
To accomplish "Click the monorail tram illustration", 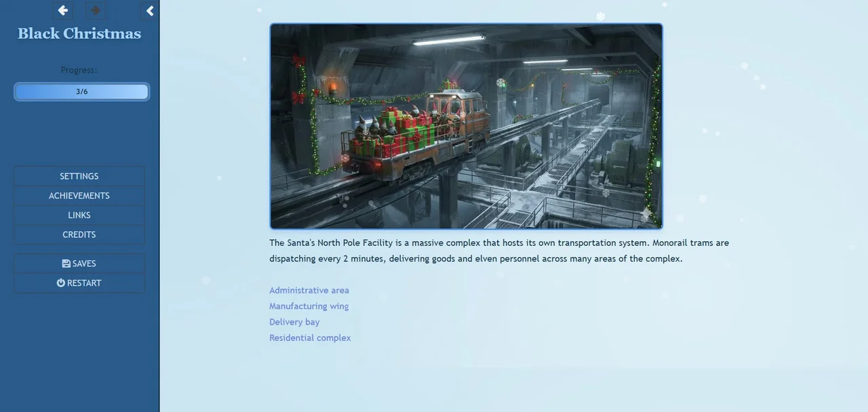I will point(466,126).
